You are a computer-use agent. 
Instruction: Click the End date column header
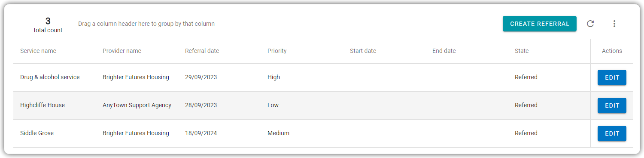[x=444, y=51]
